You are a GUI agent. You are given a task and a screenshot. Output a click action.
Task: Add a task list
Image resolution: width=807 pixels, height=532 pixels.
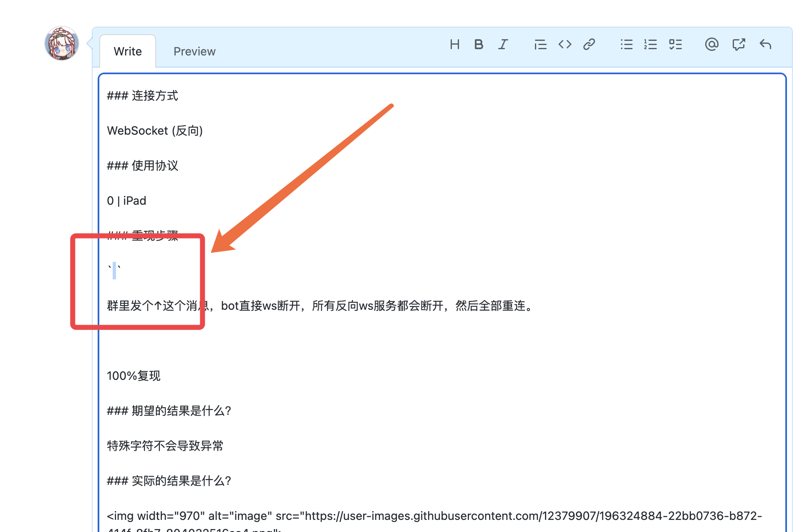point(675,44)
